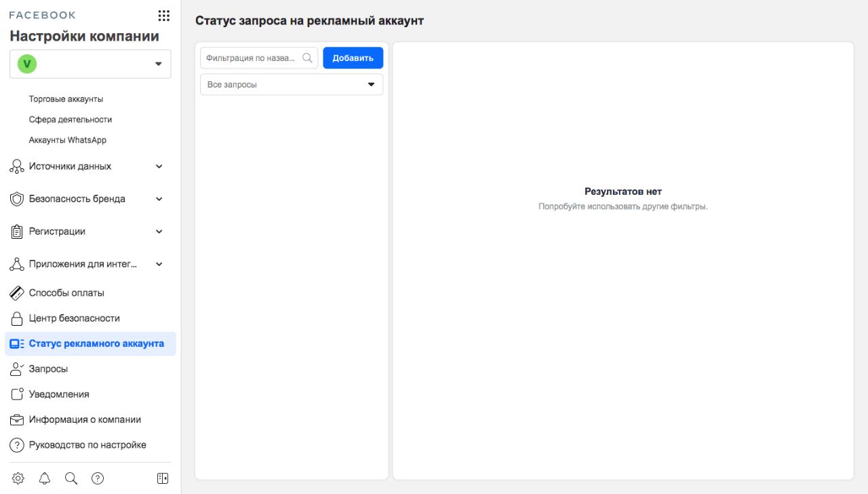Open Сфера деятельности section
This screenshot has height=494, width=868.
(71, 119)
